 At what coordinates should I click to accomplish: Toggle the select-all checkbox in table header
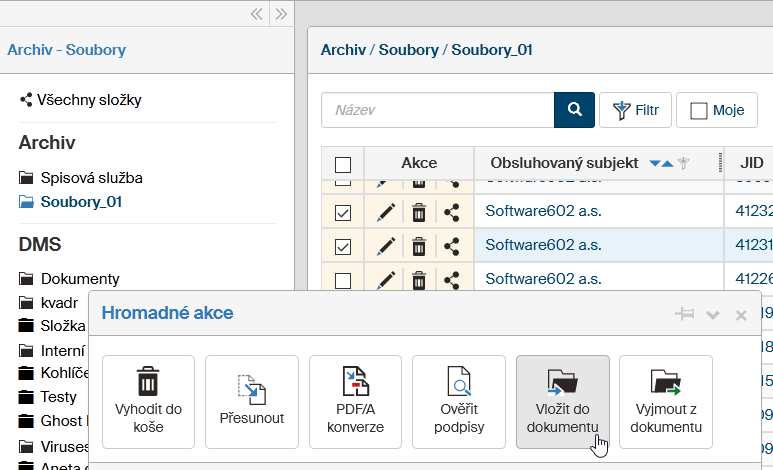(x=343, y=164)
